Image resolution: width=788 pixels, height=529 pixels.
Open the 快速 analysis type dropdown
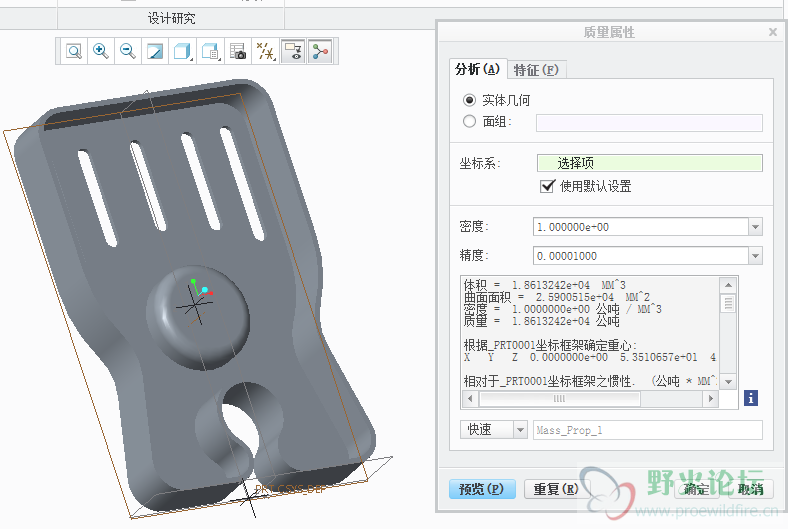494,430
